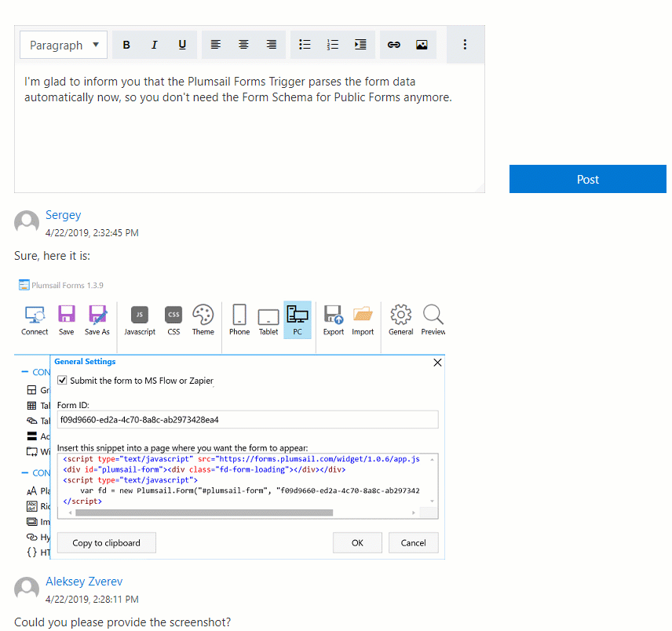Apply italic formatting in editor
Image resolution: width=672 pixels, height=631 pixels.
point(155,45)
